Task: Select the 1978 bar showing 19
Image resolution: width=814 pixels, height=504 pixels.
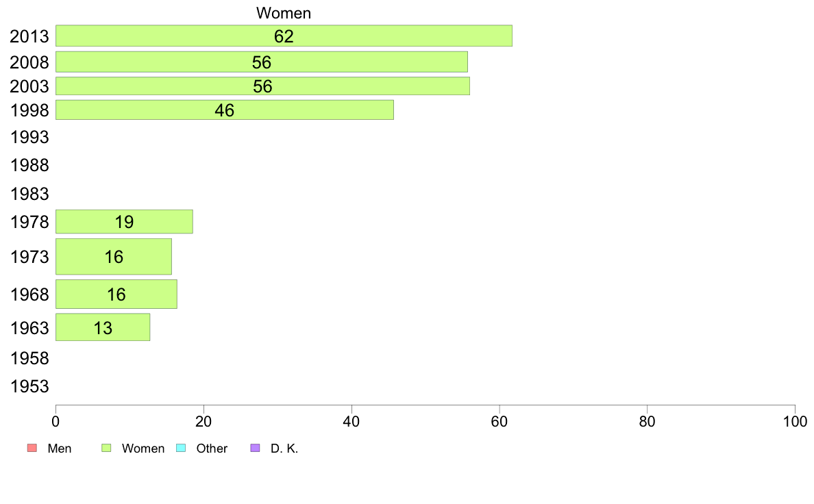Action: (124, 222)
